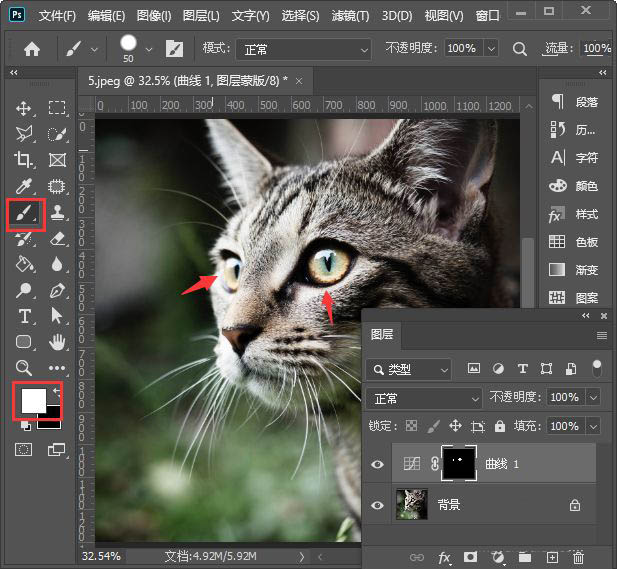Delete layer using the trash icon
This screenshot has height=569, width=617.
578,557
